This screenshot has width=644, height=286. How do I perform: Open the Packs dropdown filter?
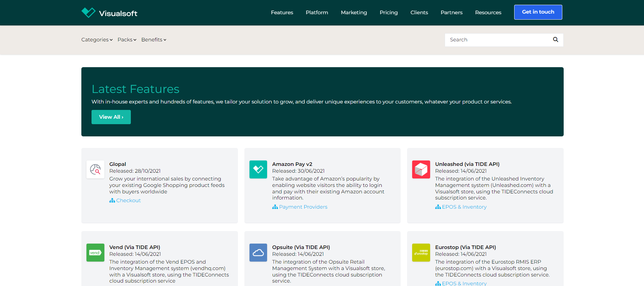tap(127, 40)
